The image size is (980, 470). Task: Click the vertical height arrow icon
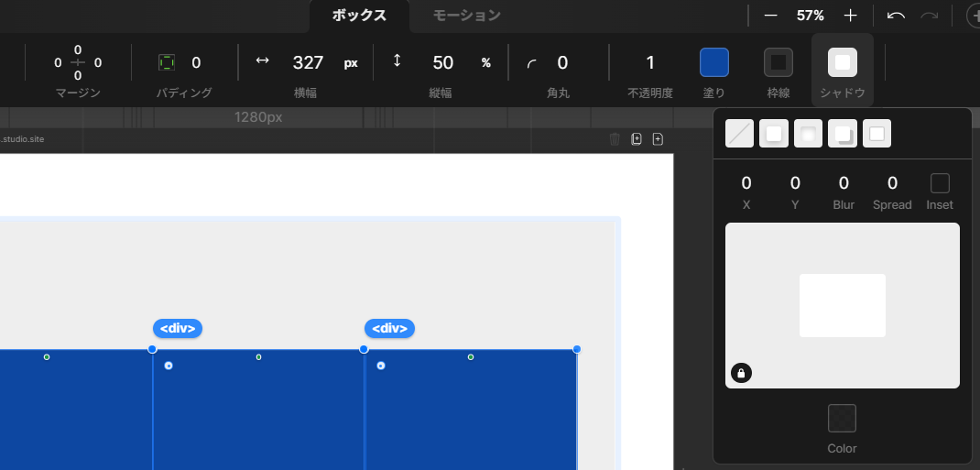[x=397, y=60]
